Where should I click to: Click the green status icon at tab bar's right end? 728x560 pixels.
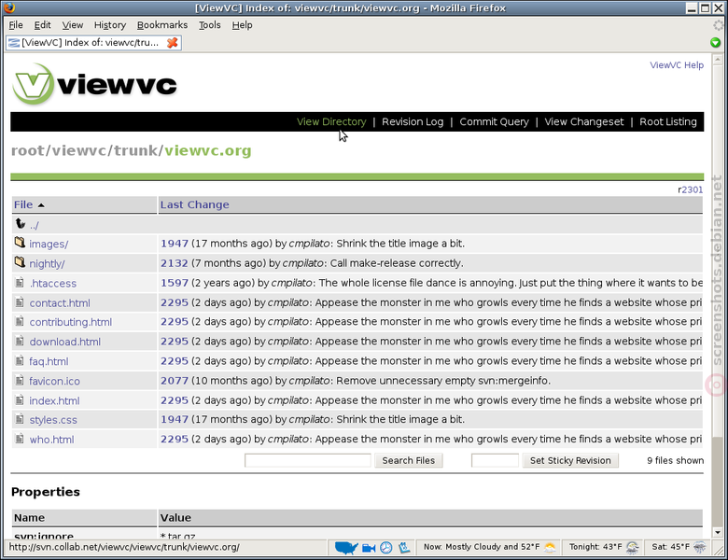[715, 43]
